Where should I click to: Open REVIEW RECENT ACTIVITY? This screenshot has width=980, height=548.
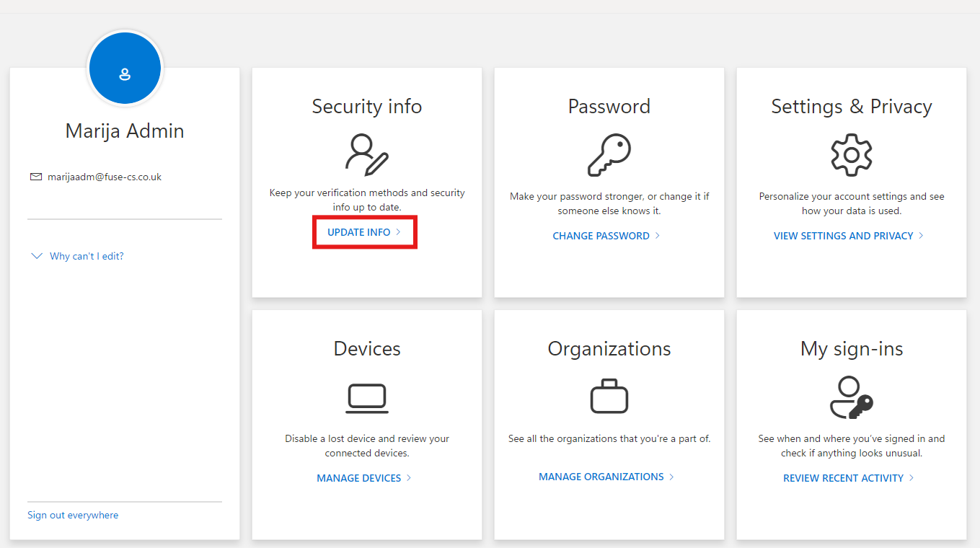(843, 477)
